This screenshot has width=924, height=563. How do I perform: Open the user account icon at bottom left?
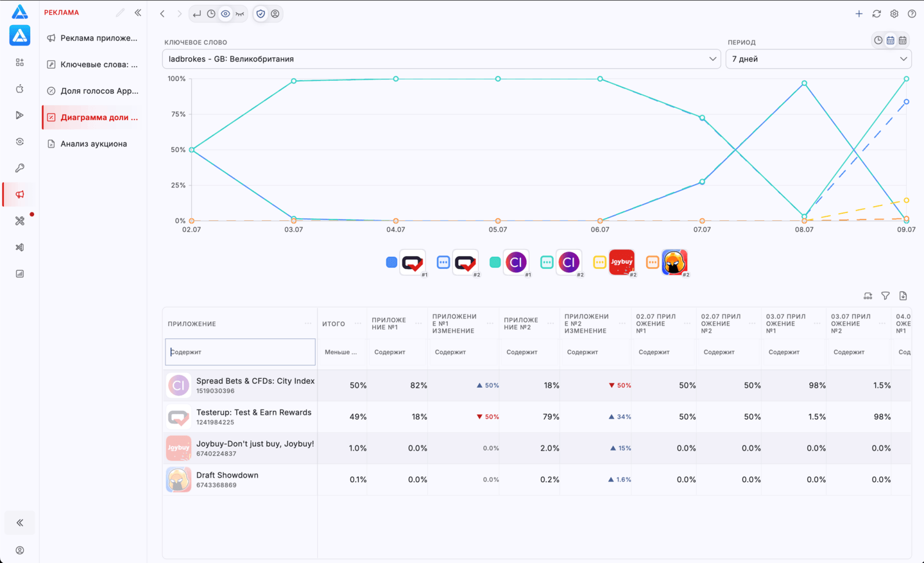pyautogui.click(x=20, y=550)
